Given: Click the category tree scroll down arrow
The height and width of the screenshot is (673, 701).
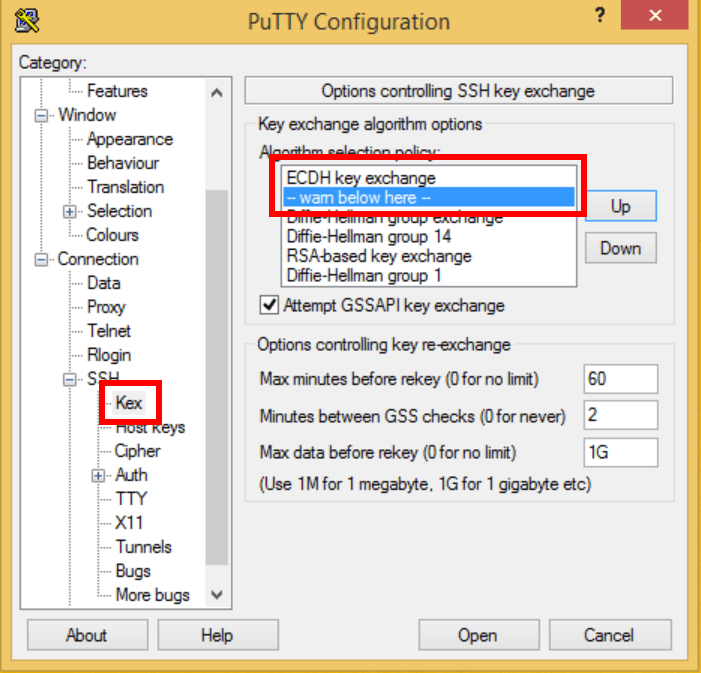Looking at the screenshot, I should pos(217,595).
